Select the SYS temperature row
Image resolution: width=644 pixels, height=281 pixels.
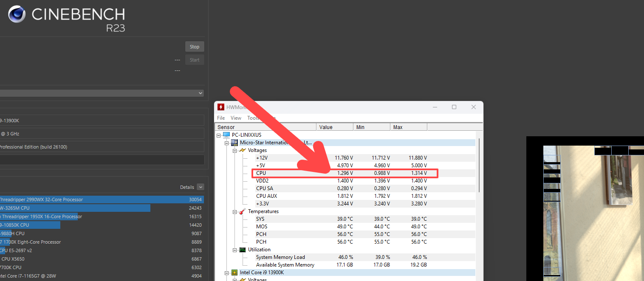pyautogui.click(x=346, y=219)
